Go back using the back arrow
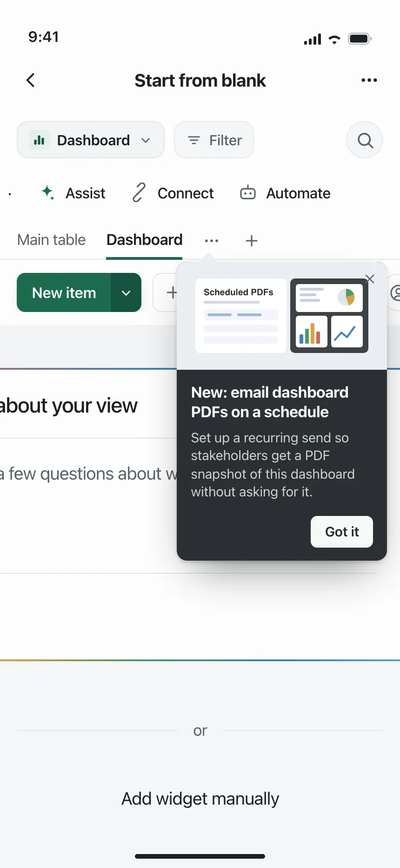 (31, 81)
